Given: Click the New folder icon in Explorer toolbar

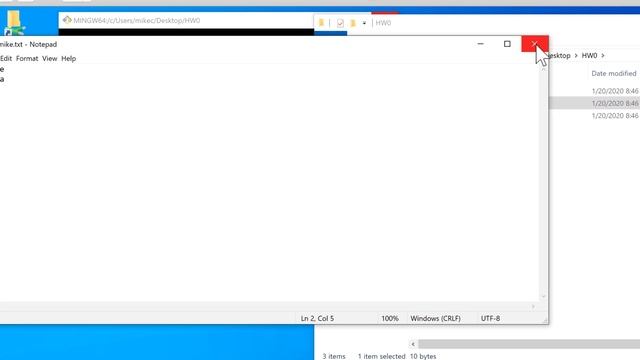Looking at the screenshot, I should tap(353, 23).
